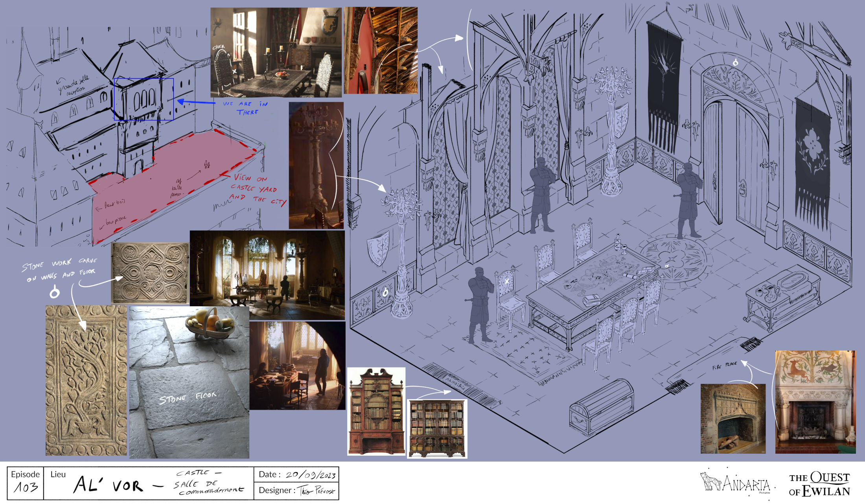
Task: Select the carved square stone tile photo
Action: (151, 273)
